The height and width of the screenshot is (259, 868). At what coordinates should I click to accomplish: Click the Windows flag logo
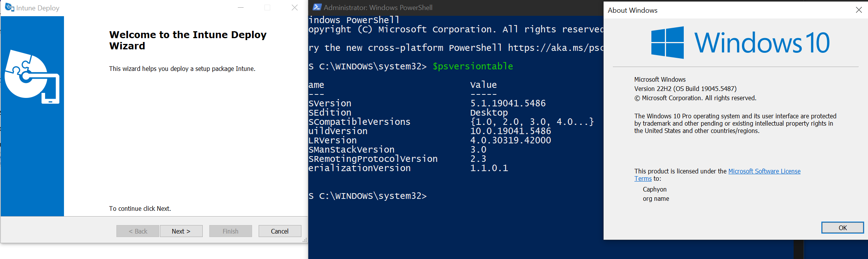click(667, 42)
